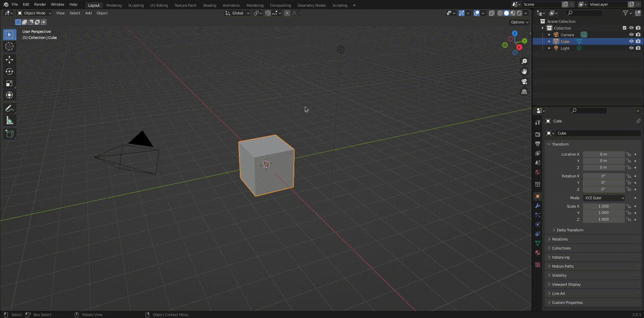Open the Add menu in viewport header
The width and height of the screenshot is (644, 318).
point(88,13)
